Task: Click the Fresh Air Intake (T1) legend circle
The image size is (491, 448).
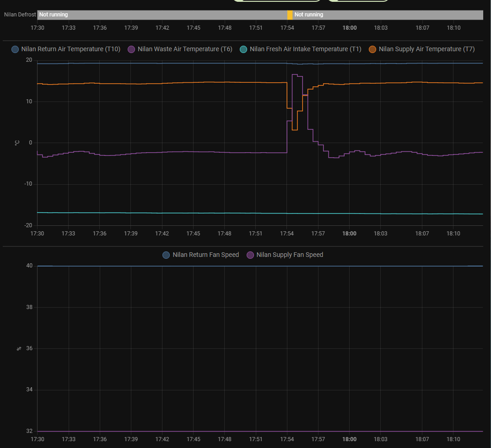Action: coord(243,49)
